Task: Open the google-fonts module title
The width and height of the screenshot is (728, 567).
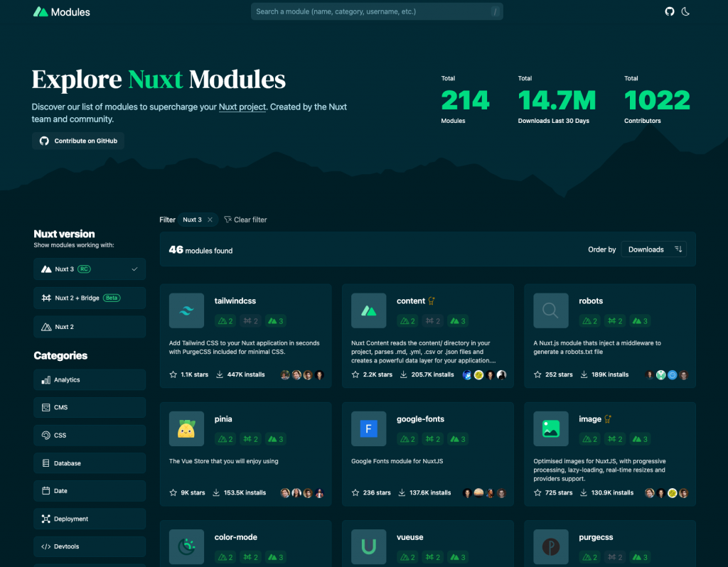Action: (x=420, y=419)
